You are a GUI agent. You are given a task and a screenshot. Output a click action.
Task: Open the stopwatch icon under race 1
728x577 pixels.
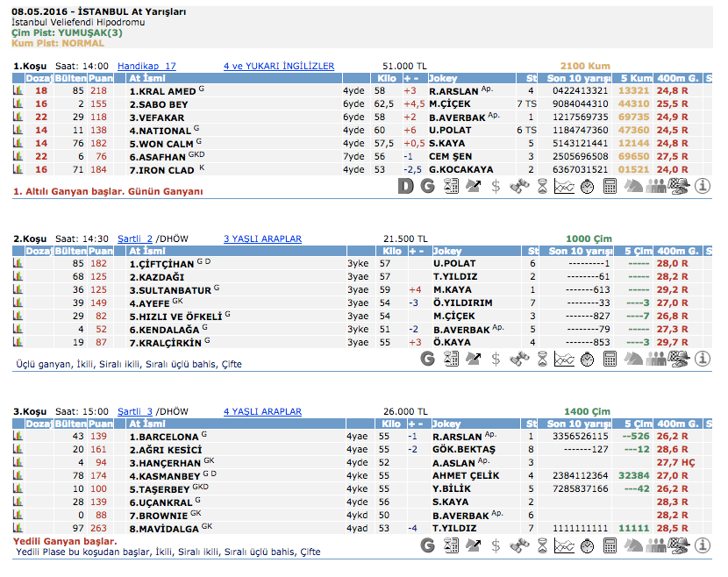click(x=588, y=186)
